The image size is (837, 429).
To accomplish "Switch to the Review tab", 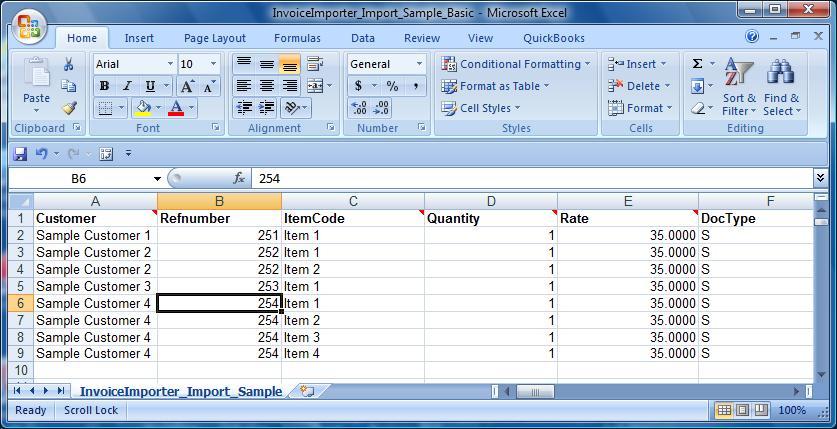I will tap(422, 38).
